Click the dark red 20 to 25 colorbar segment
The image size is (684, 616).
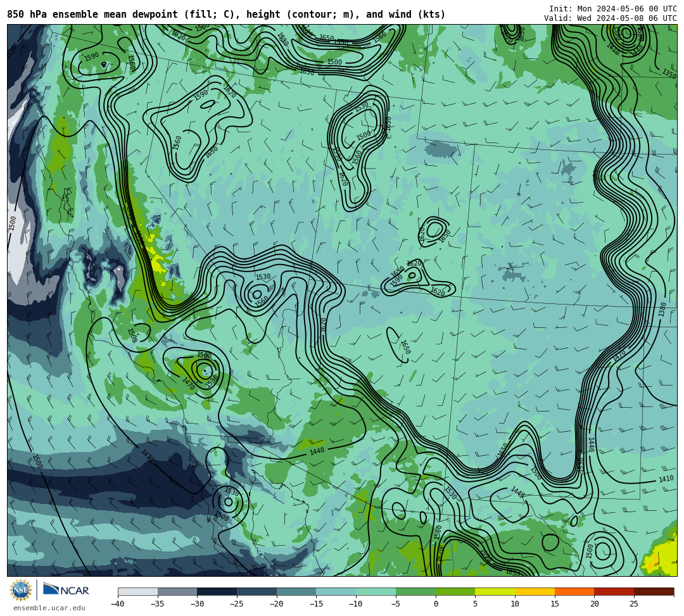pos(614,591)
